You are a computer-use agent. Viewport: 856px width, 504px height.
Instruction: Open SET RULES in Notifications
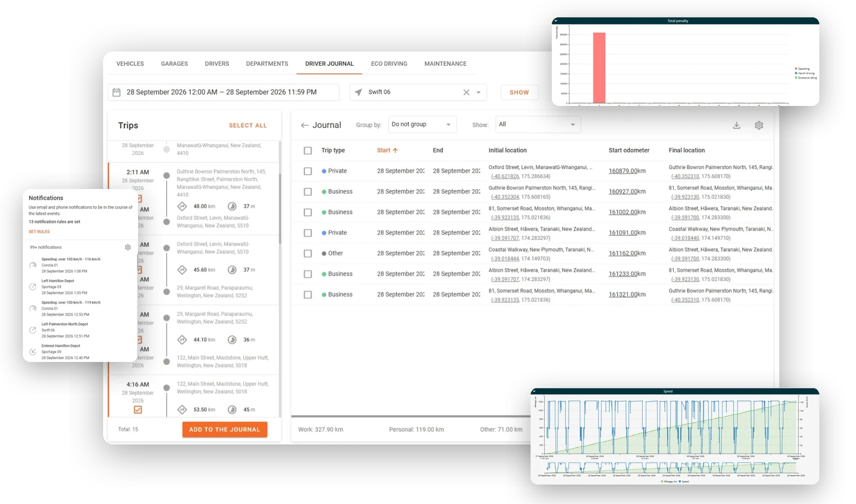[40, 232]
